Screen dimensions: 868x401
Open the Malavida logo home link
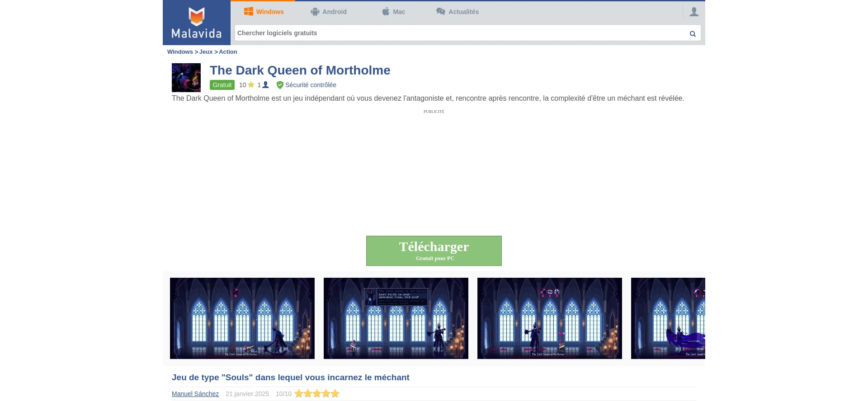(197, 23)
